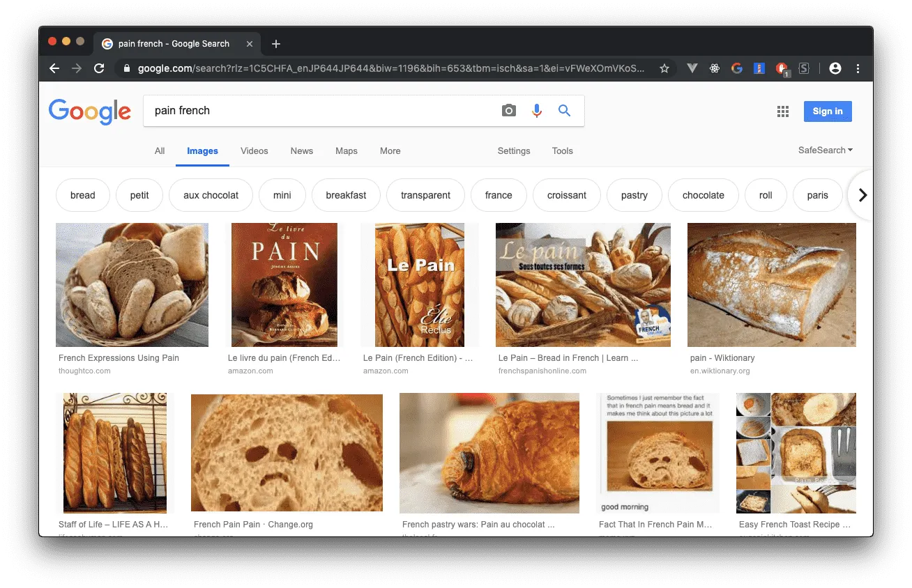
Task: Show the image search Tools
Action: pos(563,151)
